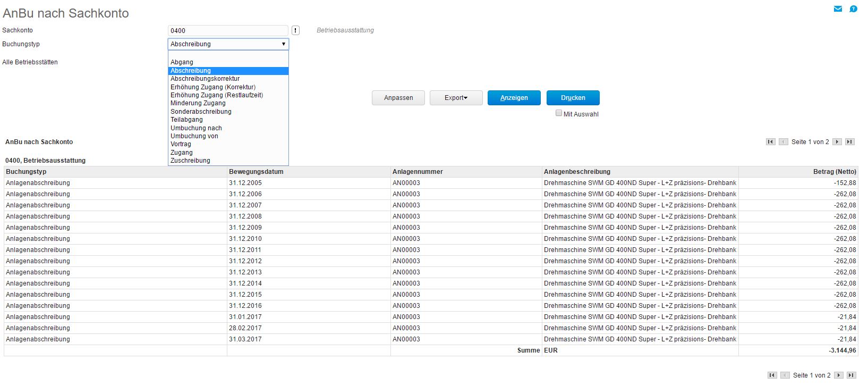Click the Anzeigen button

514,98
